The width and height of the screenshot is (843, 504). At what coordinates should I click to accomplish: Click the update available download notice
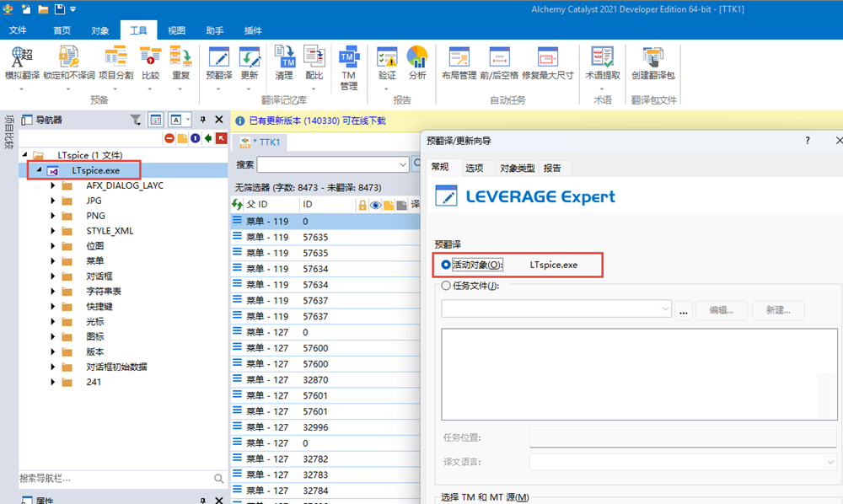[x=317, y=121]
